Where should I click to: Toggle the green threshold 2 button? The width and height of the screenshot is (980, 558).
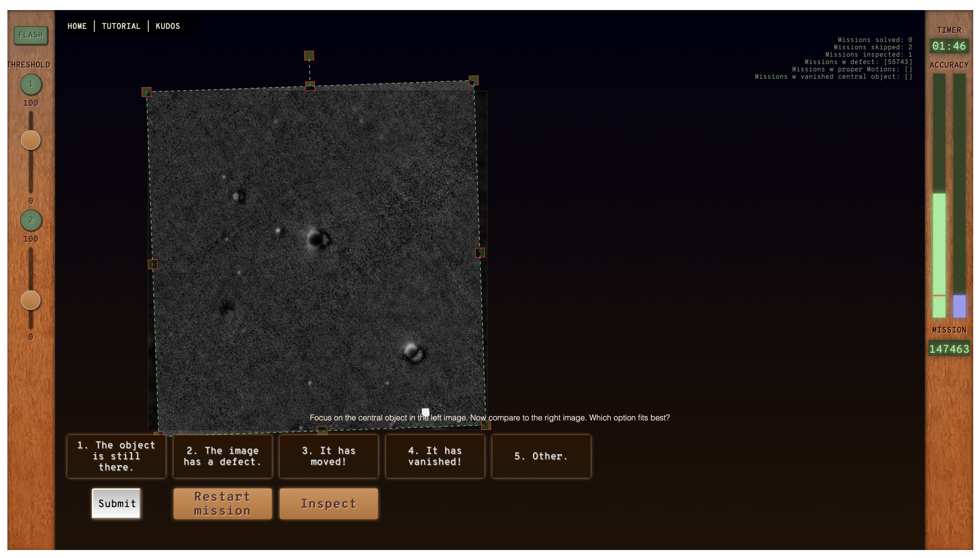[x=31, y=220]
